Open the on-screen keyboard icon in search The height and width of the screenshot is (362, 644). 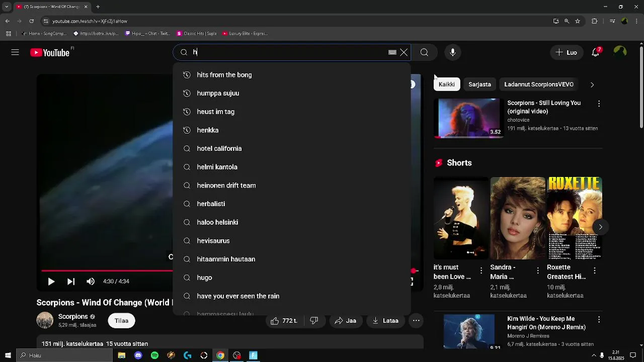[392, 52]
